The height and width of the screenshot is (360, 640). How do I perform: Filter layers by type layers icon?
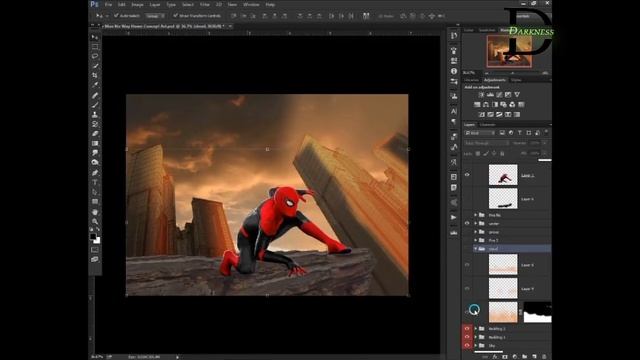pyautogui.click(x=520, y=133)
